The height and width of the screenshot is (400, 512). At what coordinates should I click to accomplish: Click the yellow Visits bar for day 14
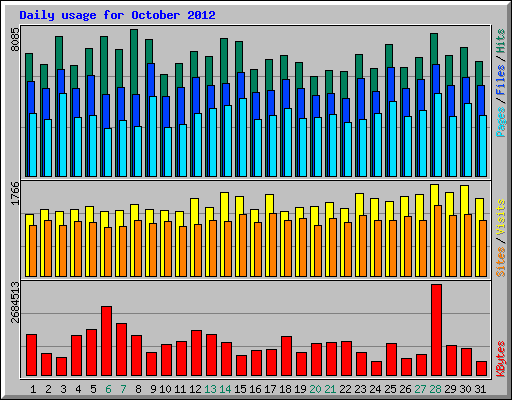tap(224, 207)
